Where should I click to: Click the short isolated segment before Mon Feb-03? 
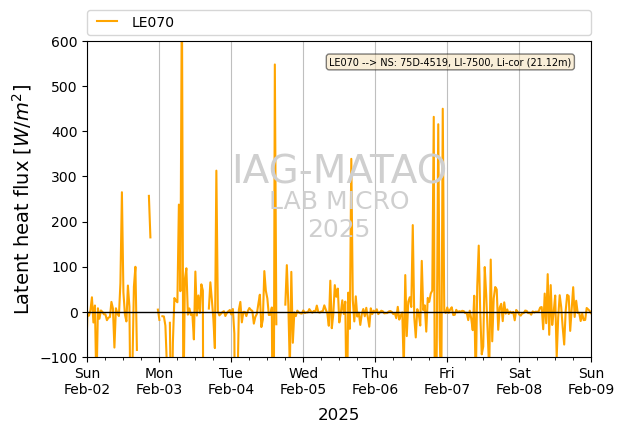point(149,216)
